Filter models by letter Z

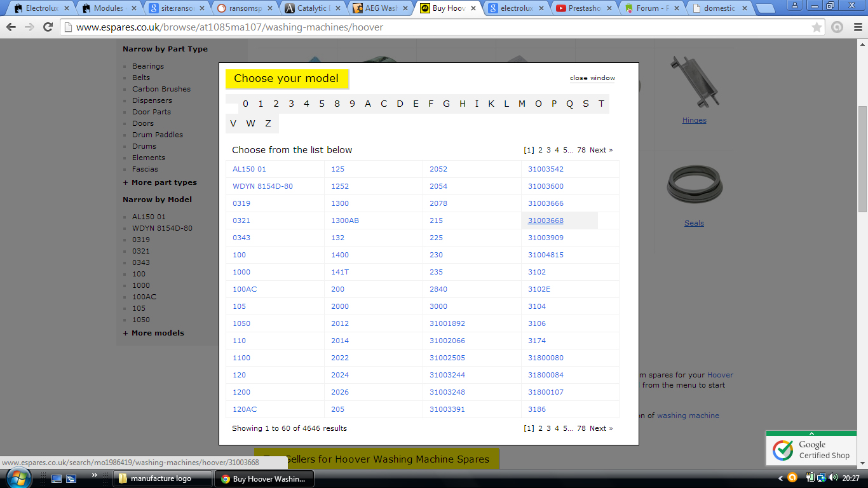[x=268, y=123]
